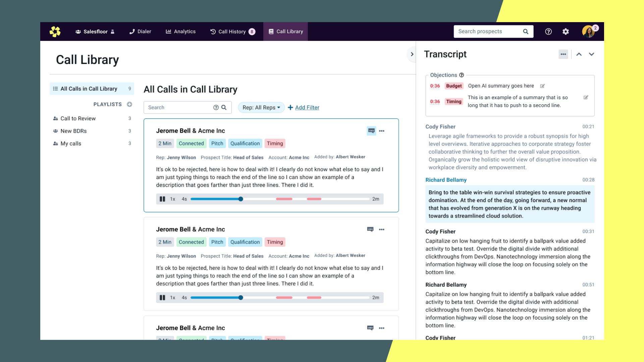Add a new playlist with plus icon
The image size is (644, 362).
coord(129,104)
